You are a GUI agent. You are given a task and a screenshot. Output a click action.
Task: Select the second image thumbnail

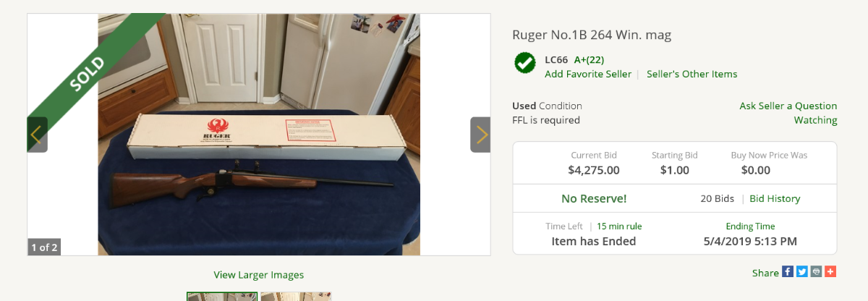[296, 297]
